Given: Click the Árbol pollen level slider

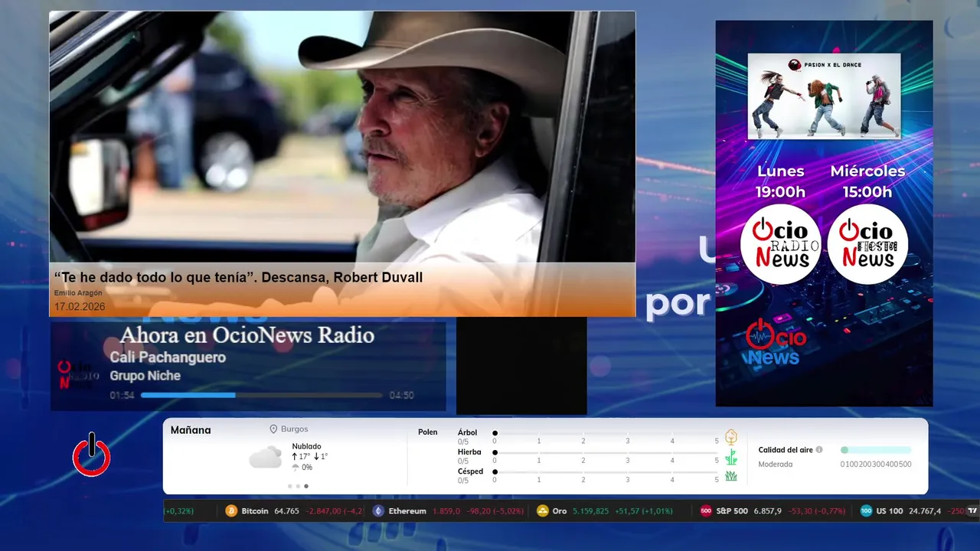Looking at the screenshot, I should pyautogui.click(x=606, y=433).
